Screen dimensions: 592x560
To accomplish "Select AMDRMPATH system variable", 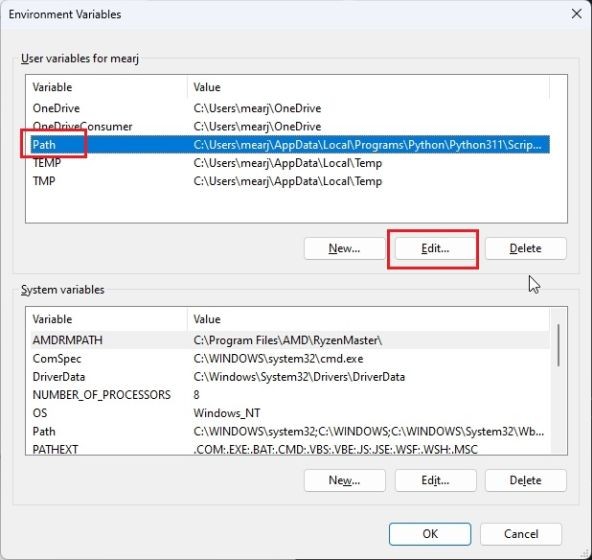I will click(290, 340).
